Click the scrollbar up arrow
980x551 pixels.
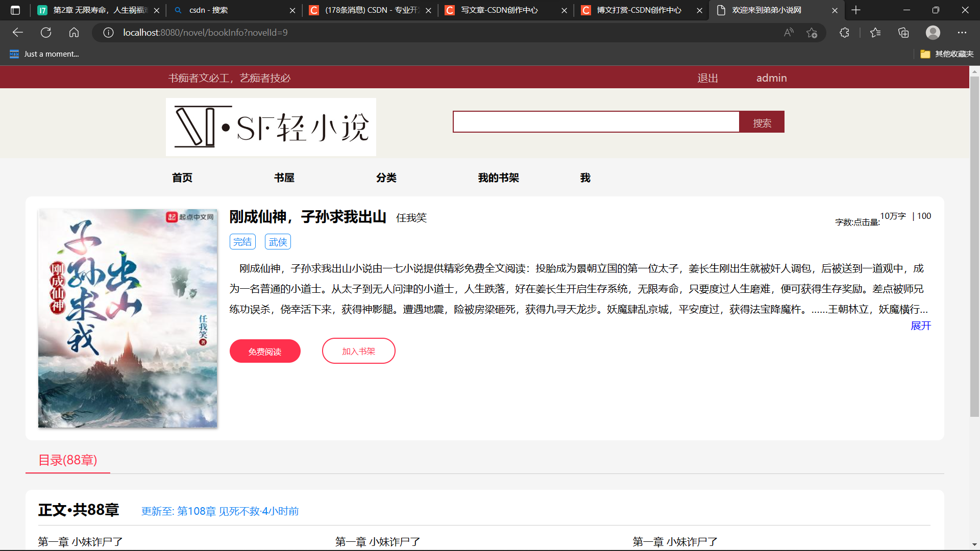pyautogui.click(x=974, y=71)
